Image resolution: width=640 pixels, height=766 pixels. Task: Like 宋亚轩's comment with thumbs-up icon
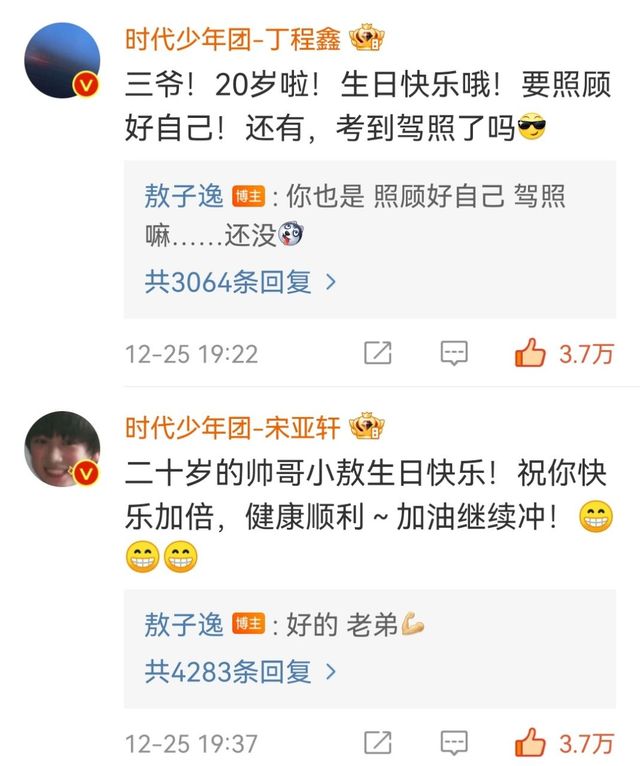click(530, 742)
